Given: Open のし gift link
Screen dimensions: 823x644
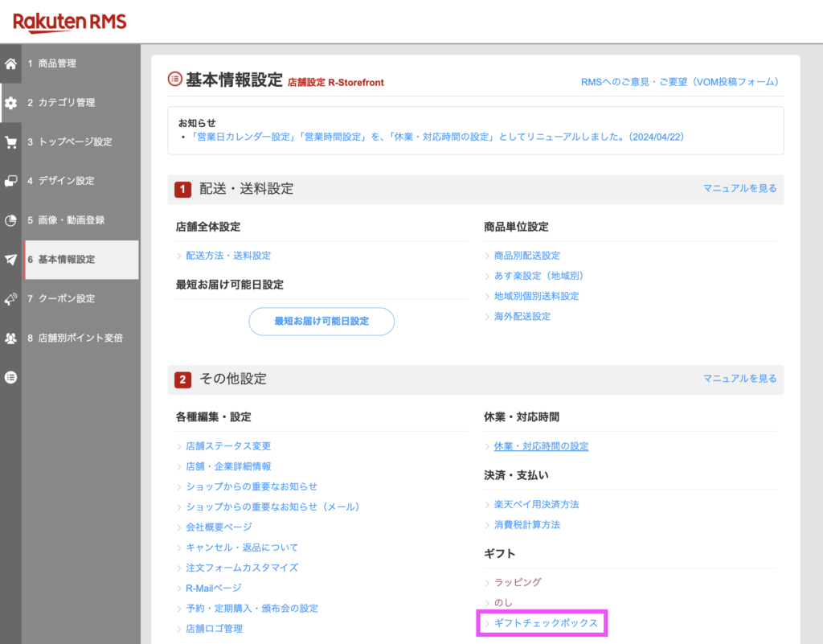Looking at the screenshot, I should [x=503, y=603].
